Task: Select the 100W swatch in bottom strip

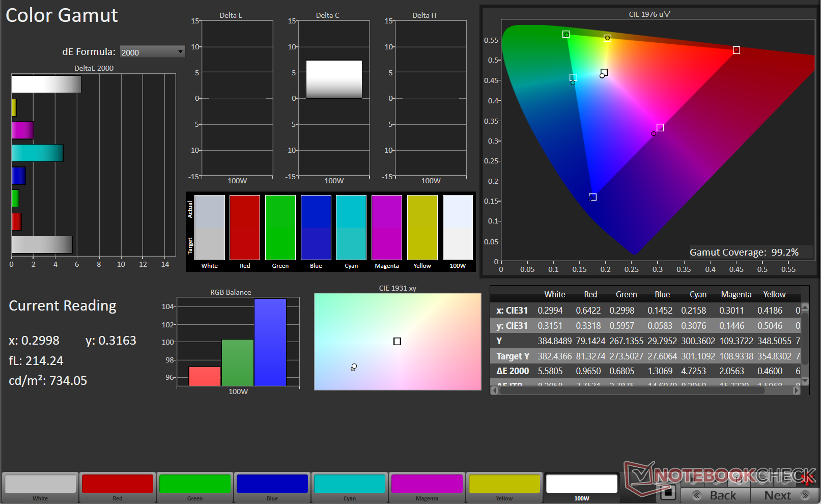Action: coord(582,484)
